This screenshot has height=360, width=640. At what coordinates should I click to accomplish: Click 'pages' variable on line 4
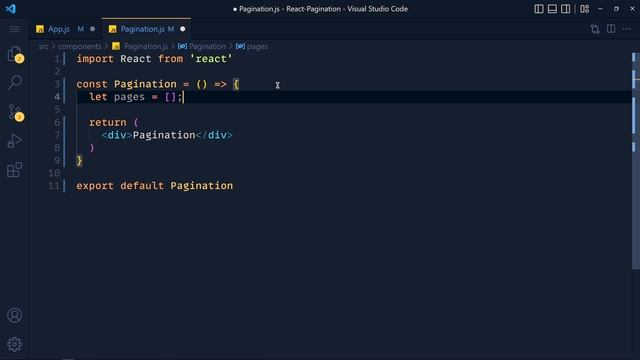pos(129,97)
